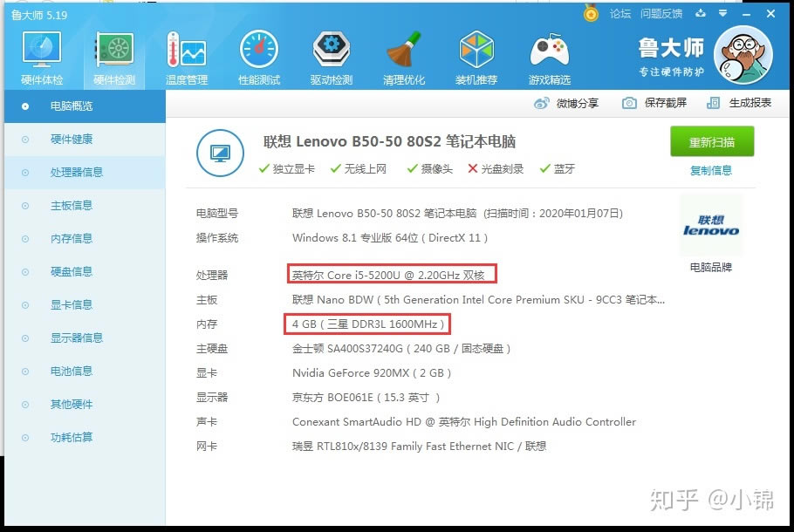This screenshot has height=532, width=794.
Task: Open the 论坛 forum link
Action: pos(619,14)
